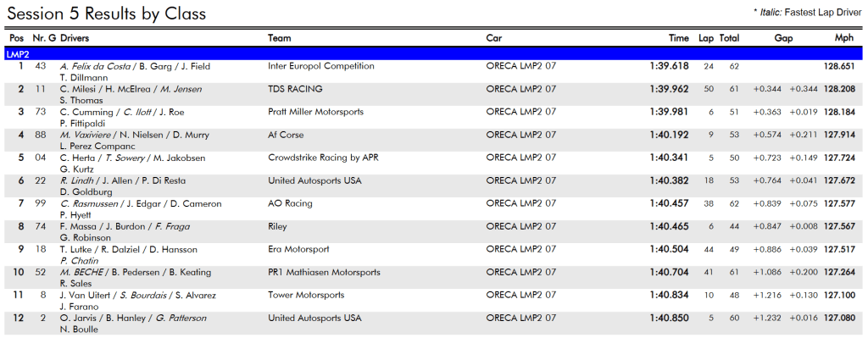The width and height of the screenshot is (868, 338).
Task: Click driver name "D. Goldburg"
Action: 86,192
